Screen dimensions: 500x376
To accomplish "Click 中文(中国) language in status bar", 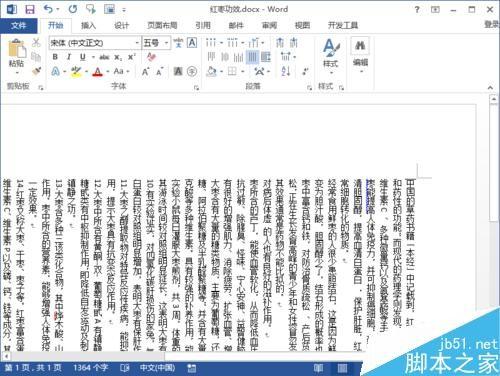I will 157,368.
